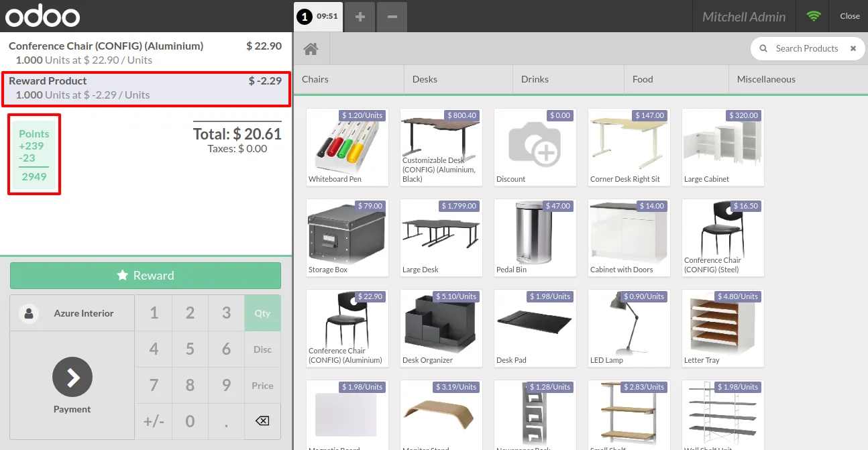Viewport: 868px width, 450px height.
Task: Select the Large Desk product tile
Action: click(x=441, y=238)
